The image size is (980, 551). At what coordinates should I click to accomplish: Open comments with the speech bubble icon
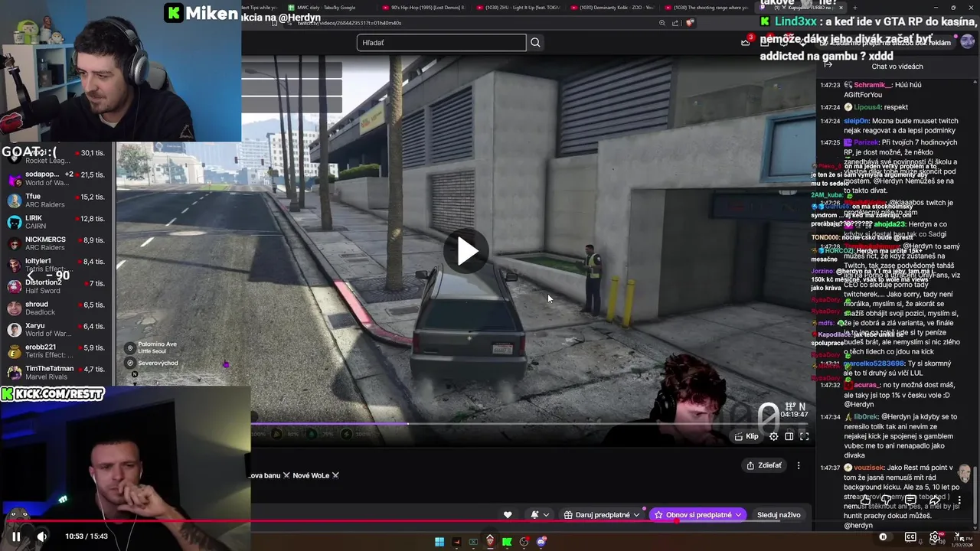click(910, 500)
